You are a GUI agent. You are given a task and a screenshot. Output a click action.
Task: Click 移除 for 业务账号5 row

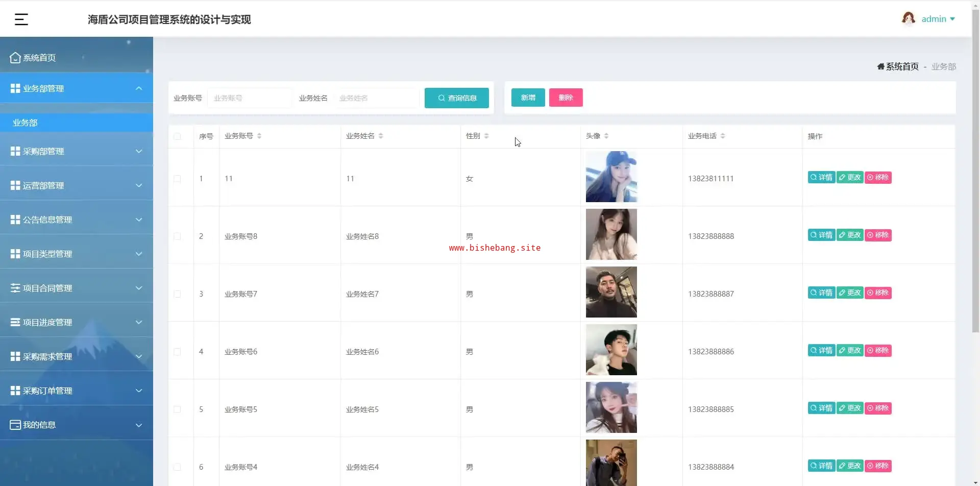[x=878, y=408]
